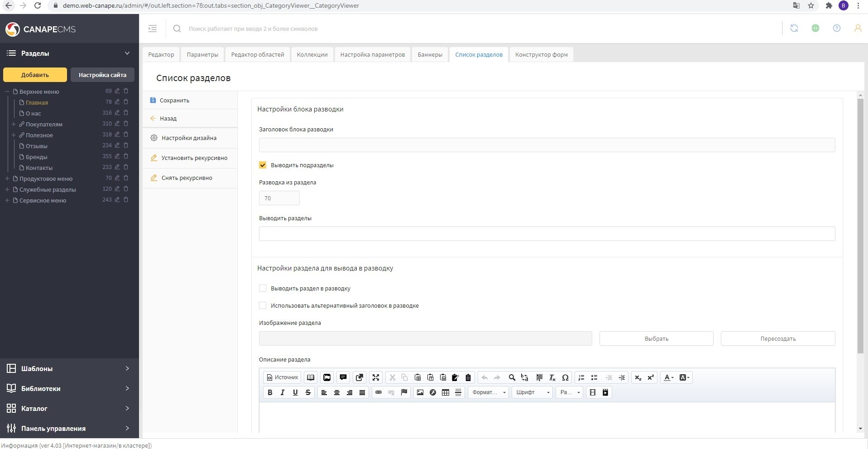Expand the Продуктовое меню tree node

[x=7, y=179]
